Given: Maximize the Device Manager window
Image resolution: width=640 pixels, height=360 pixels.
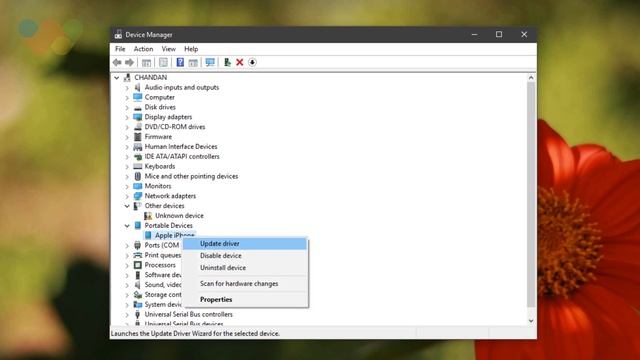Looking at the screenshot, I should coord(499,35).
